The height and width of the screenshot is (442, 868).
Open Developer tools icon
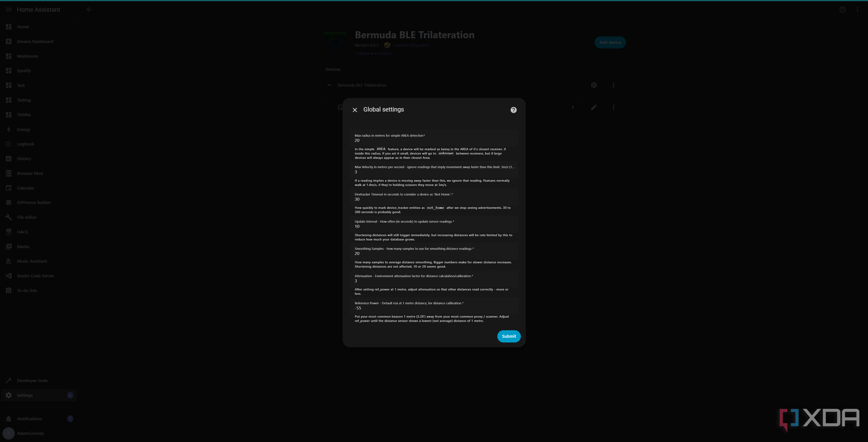9,381
